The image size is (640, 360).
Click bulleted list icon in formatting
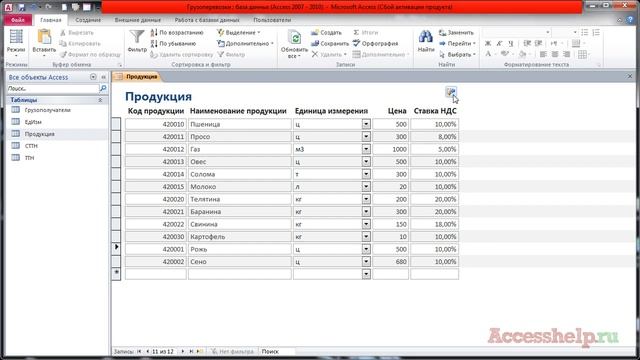pyautogui.click(x=584, y=32)
